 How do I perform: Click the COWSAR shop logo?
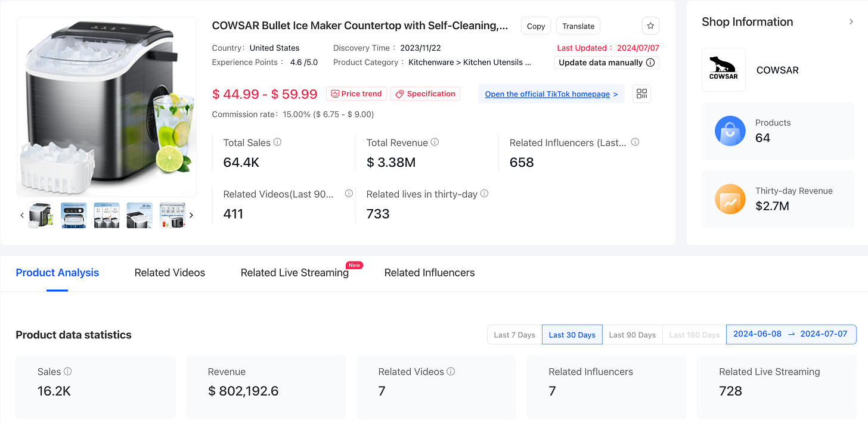pyautogui.click(x=724, y=70)
